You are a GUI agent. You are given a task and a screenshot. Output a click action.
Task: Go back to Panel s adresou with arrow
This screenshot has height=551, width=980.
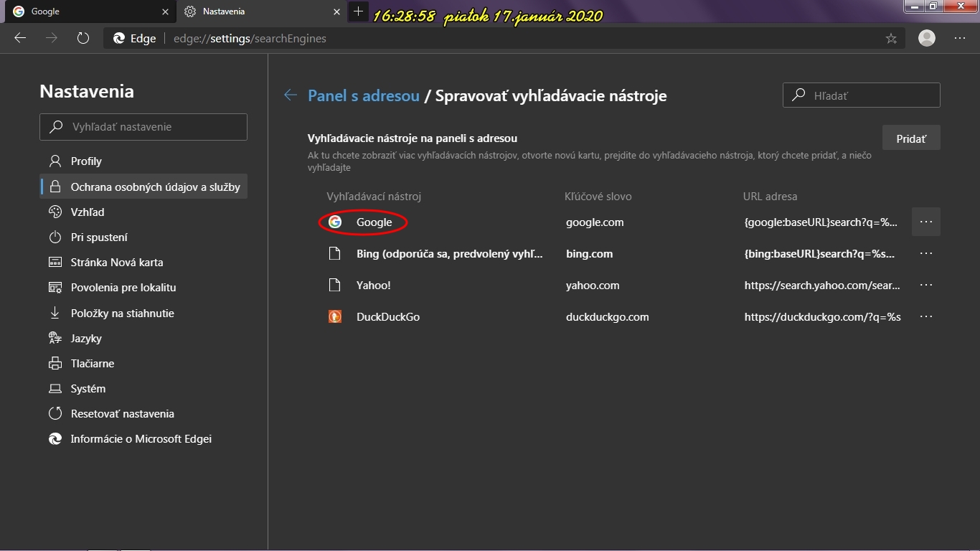click(x=291, y=95)
